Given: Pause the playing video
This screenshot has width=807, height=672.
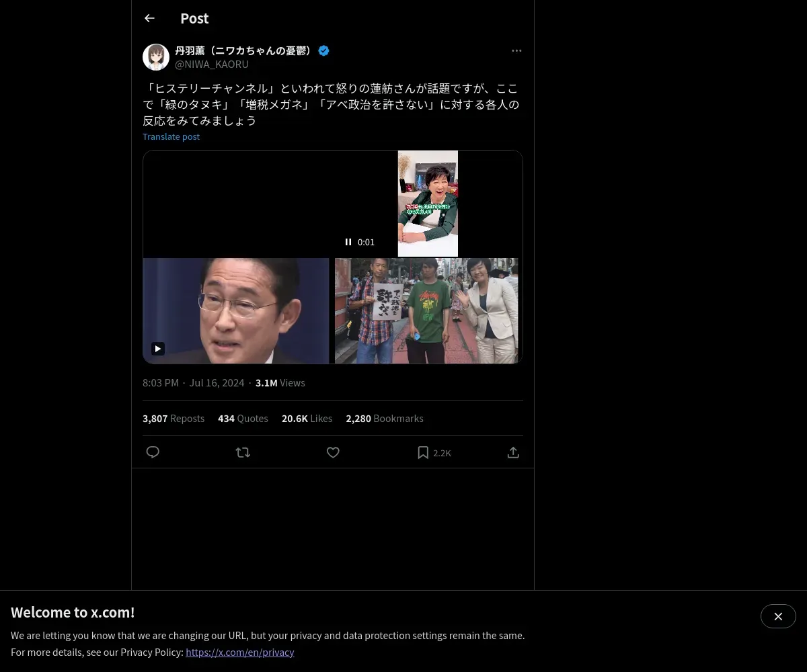Looking at the screenshot, I should pos(348,242).
